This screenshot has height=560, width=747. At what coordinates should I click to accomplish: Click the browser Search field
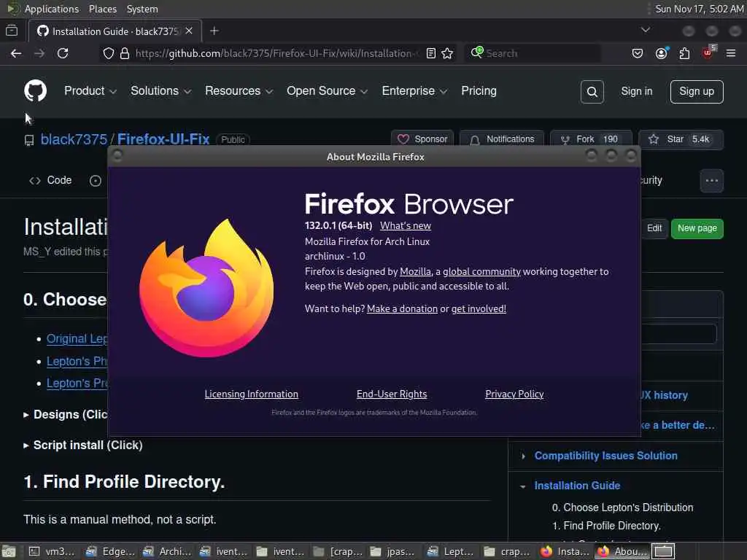[x=532, y=53]
